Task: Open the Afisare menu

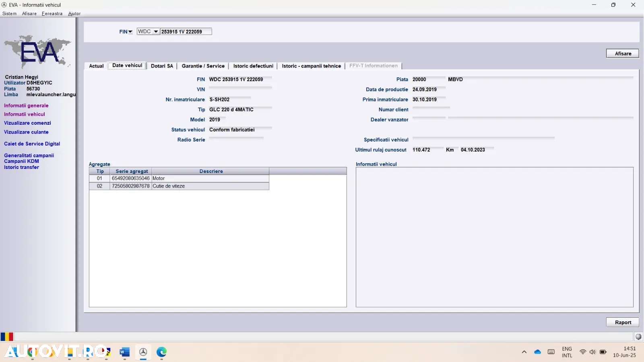Action: [x=29, y=14]
